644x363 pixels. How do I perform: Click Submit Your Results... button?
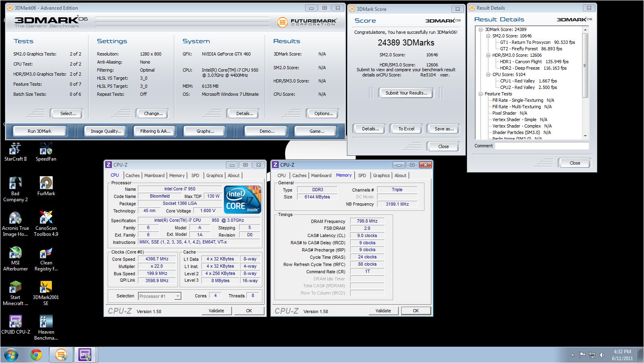point(406,93)
